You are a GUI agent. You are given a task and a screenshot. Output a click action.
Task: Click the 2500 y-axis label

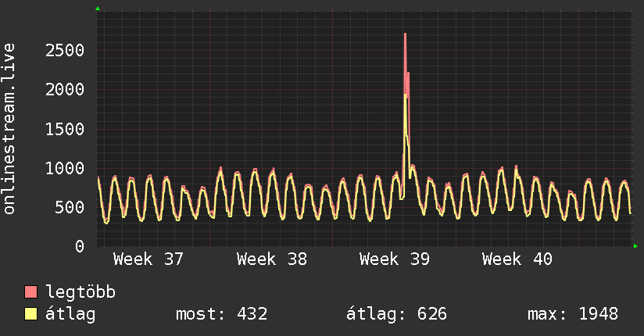[x=65, y=51]
